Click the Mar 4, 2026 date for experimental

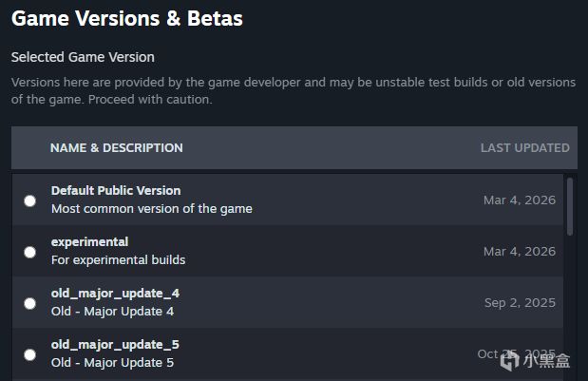coord(519,252)
